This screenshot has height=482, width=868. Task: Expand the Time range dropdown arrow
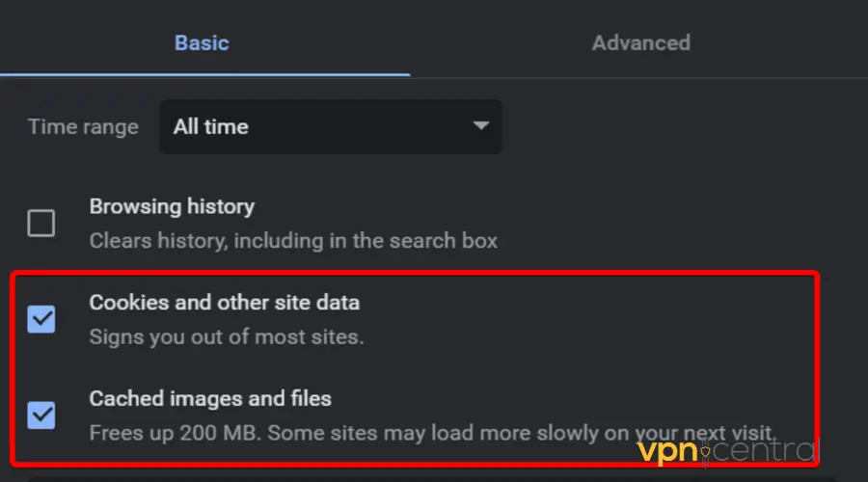pos(481,126)
